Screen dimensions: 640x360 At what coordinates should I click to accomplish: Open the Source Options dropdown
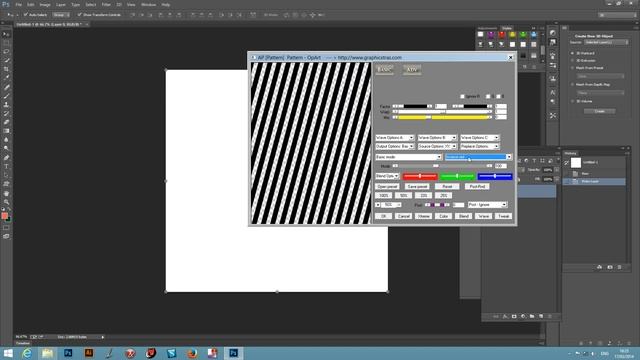pos(437,146)
